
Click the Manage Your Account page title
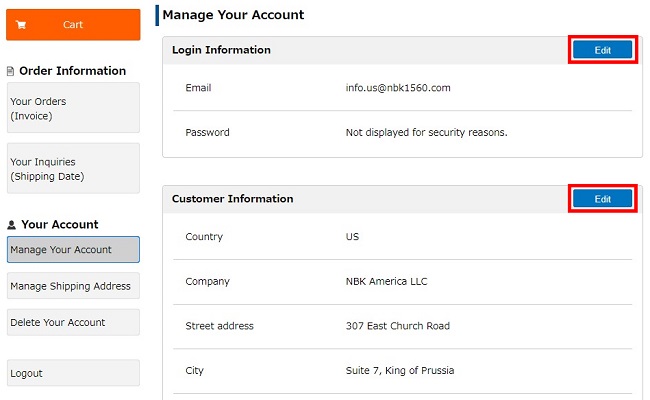[233, 15]
